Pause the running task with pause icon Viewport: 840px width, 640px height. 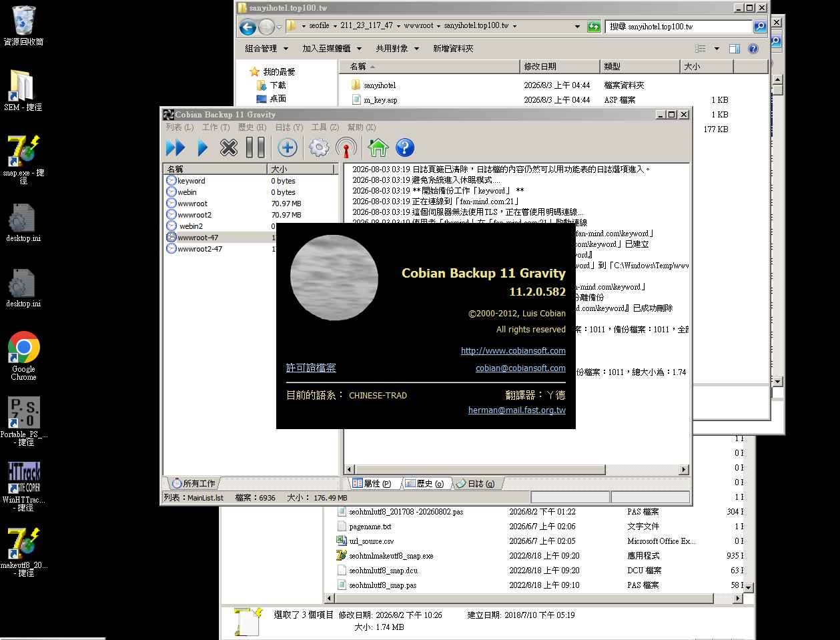pyautogui.click(x=256, y=147)
